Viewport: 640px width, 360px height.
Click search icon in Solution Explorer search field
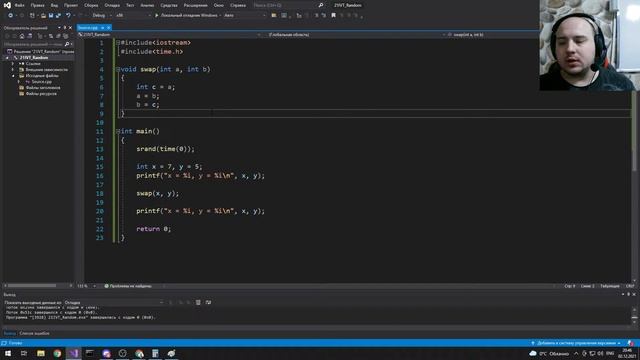(67, 44)
